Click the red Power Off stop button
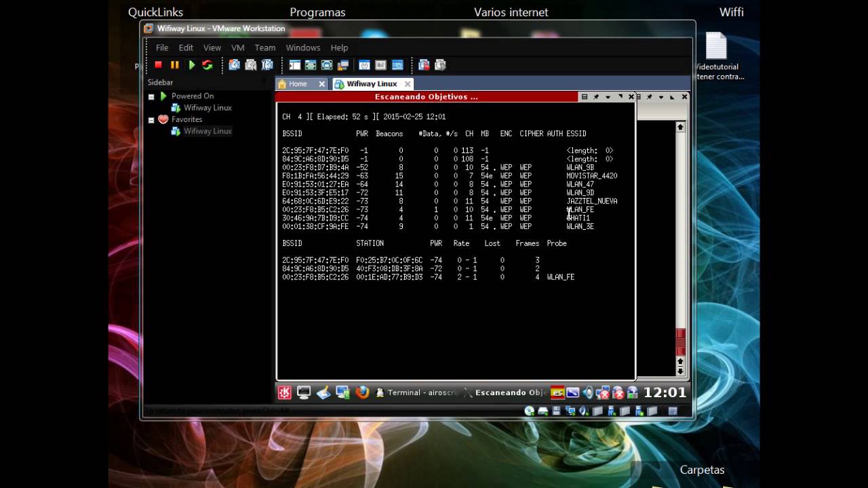 pyautogui.click(x=158, y=65)
